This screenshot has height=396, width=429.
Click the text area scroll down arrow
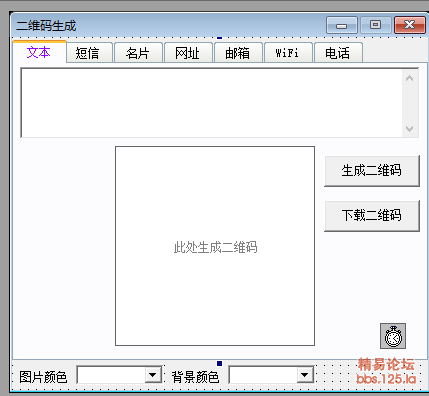(x=410, y=128)
